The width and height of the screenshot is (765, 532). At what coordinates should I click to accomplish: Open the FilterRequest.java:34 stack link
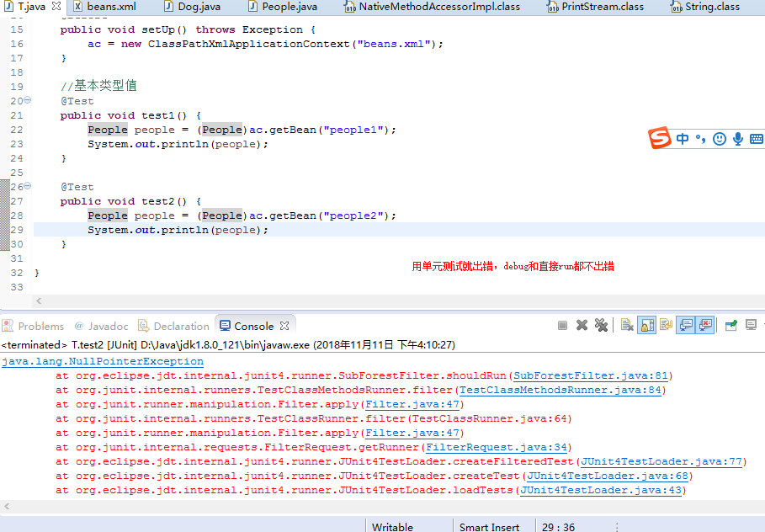pyautogui.click(x=497, y=447)
